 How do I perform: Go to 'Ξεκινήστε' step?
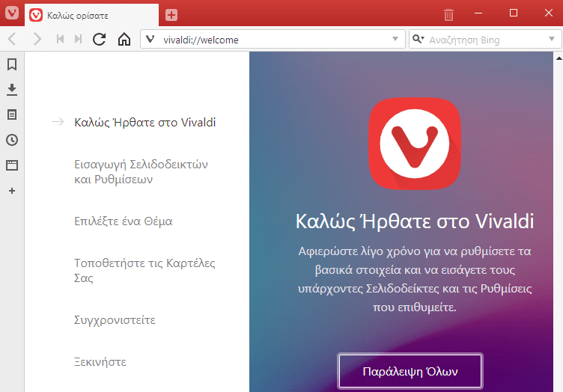(100, 362)
